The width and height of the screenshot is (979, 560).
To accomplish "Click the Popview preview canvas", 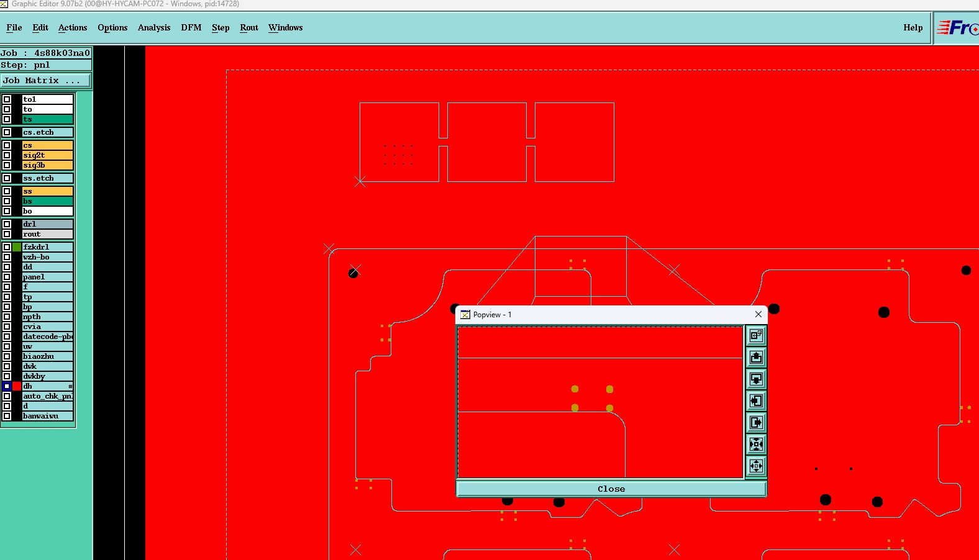I will (x=600, y=402).
